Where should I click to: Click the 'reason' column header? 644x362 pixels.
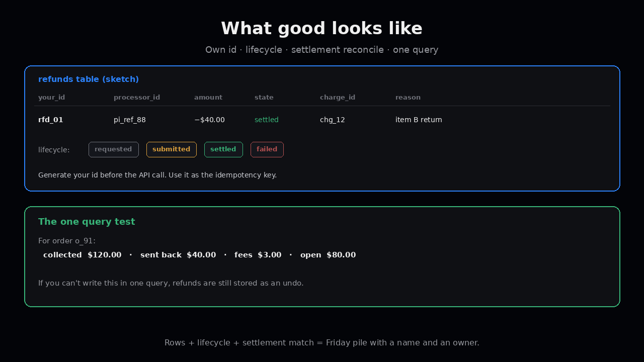point(408,98)
